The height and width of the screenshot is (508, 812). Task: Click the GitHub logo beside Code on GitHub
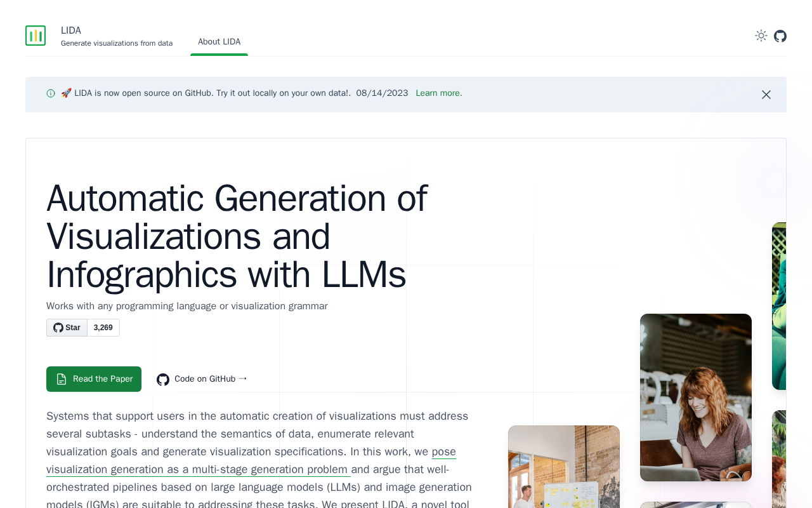[x=163, y=380]
